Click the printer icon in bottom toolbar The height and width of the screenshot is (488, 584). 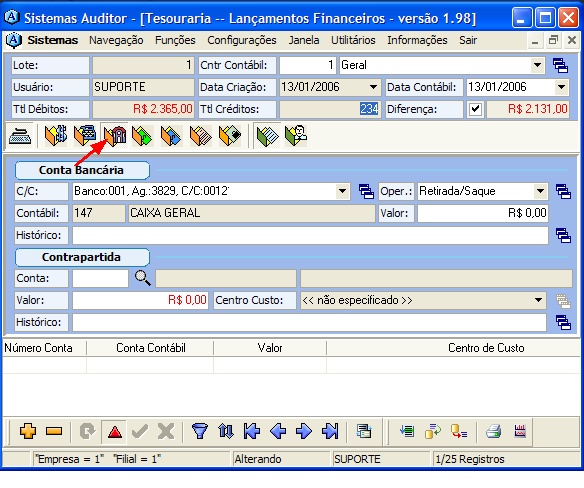pos(494,431)
